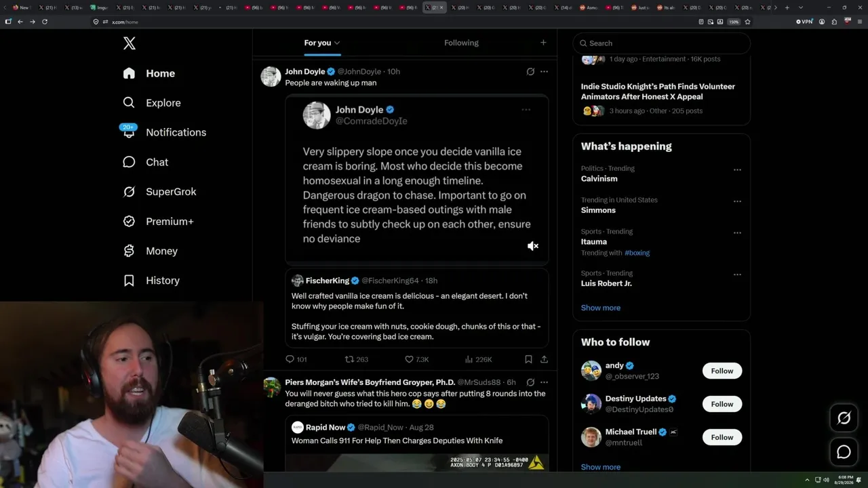The width and height of the screenshot is (868, 488).
Task: Go forward in browser toolbar
Action: click(32, 22)
